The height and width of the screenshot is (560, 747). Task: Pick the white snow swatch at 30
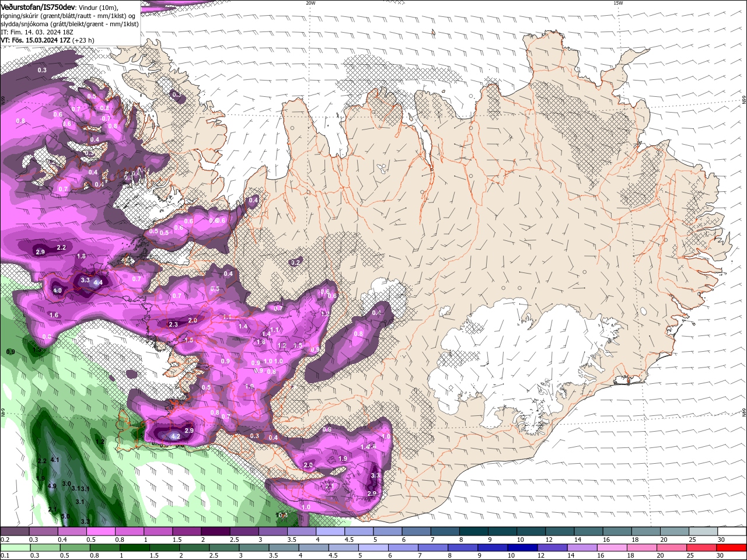pos(732,532)
